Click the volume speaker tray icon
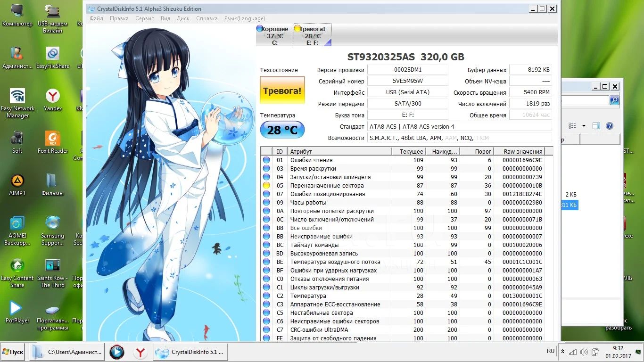Image resolution: width=644 pixels, height=362 pixels. 584,352
